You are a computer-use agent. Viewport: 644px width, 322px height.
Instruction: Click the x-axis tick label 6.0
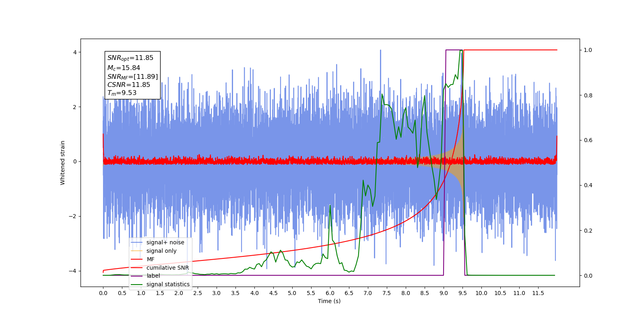click(330, 293)
